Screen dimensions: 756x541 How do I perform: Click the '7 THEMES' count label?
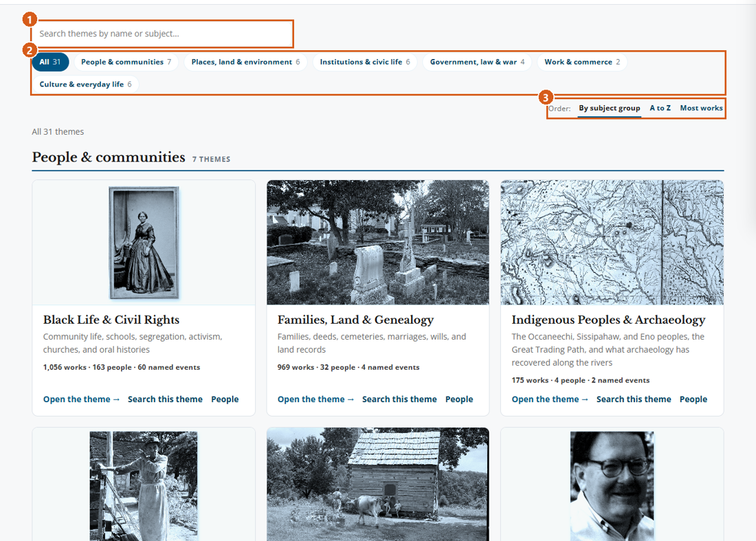[211, 159]
